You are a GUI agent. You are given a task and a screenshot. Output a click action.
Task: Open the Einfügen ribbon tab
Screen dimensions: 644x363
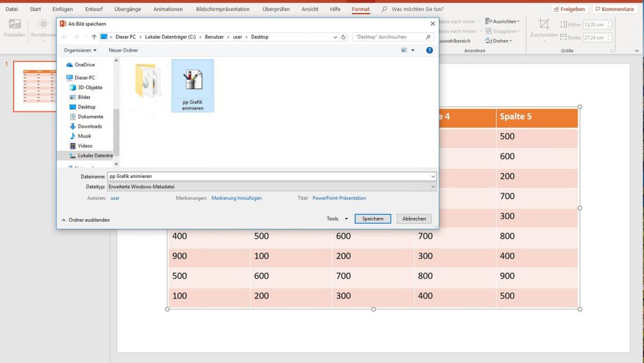[x=62, y=9]
